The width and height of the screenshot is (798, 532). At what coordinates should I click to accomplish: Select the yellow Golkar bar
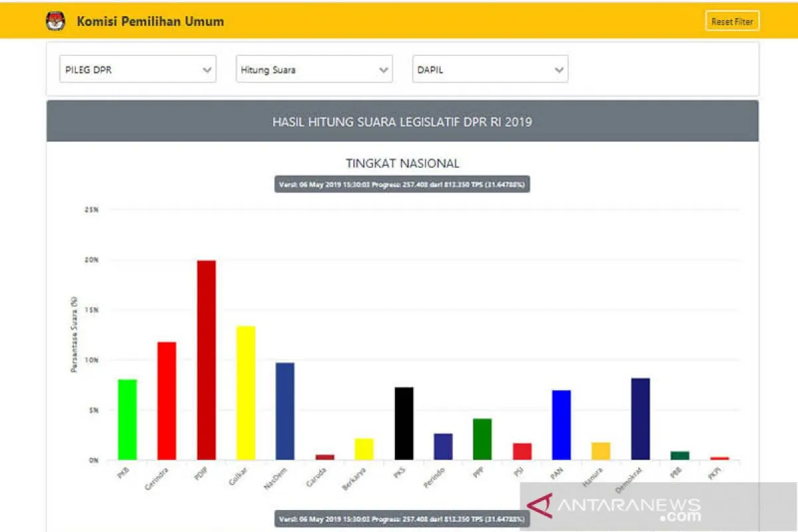(245, 392)
